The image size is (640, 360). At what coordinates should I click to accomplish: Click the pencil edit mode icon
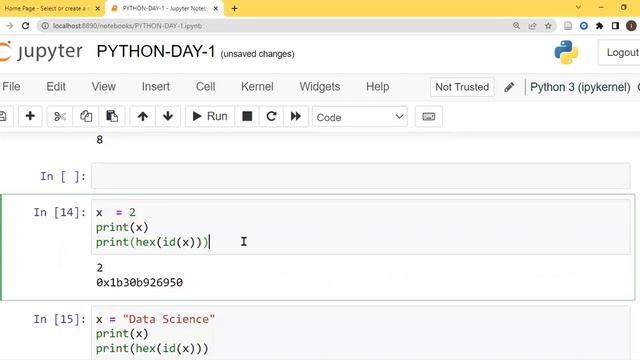click(x=509, y=87)
